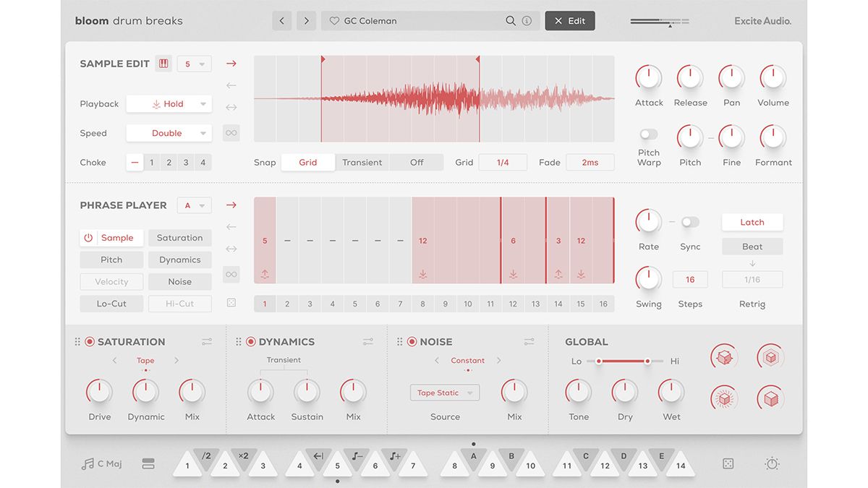Select choke group 1

pyautogui.click(x=152, y=163)
